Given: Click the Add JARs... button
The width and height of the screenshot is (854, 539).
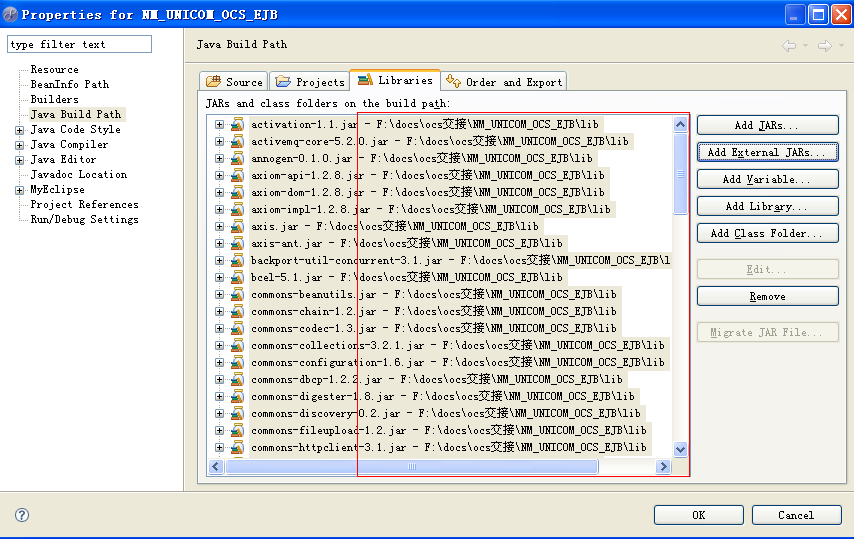Looking at the screenshot, I should 767,125.
